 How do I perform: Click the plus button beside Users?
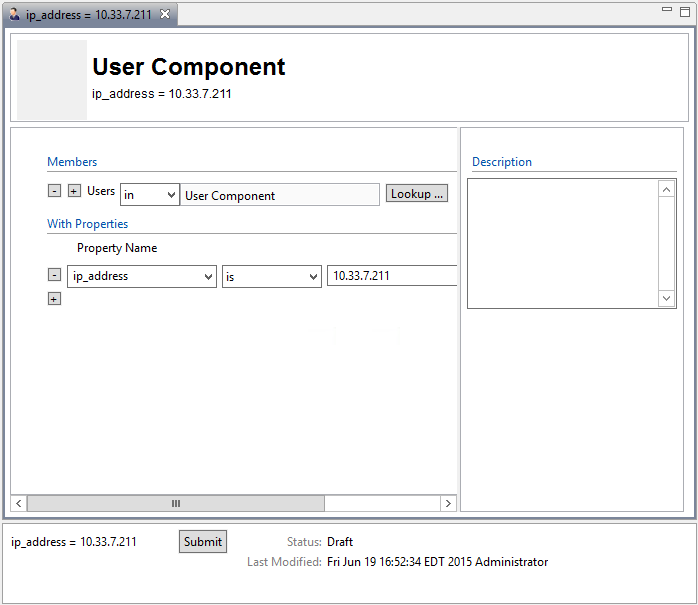click(x=74, y=191)
